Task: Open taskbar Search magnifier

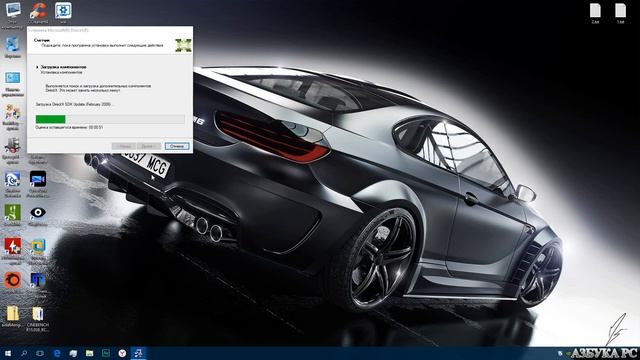Action: 24,353
